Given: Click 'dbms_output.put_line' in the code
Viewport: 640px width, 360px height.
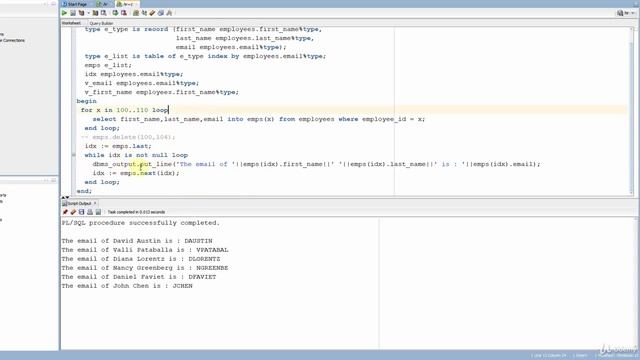Looking at the screenshot, I should tap(132, 164).
